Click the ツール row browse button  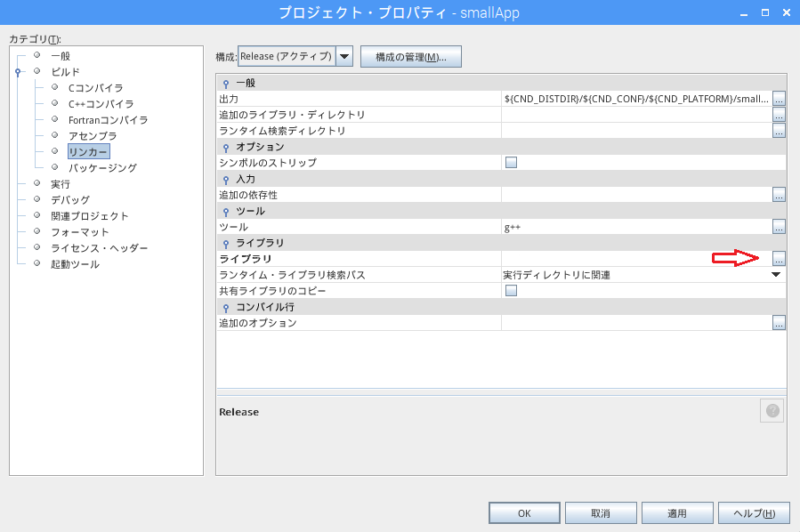pos(779,227)
